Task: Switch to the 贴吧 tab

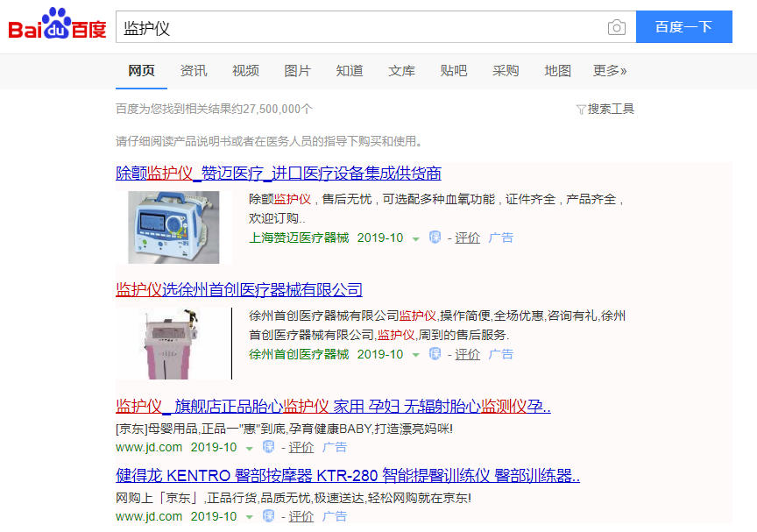Action: coord(454,71)
